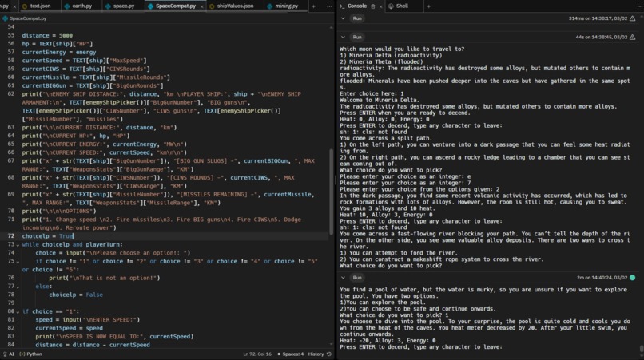The image size is (644, 360).
Task: Click line number 72 in gutter
Action: [11, 236]
